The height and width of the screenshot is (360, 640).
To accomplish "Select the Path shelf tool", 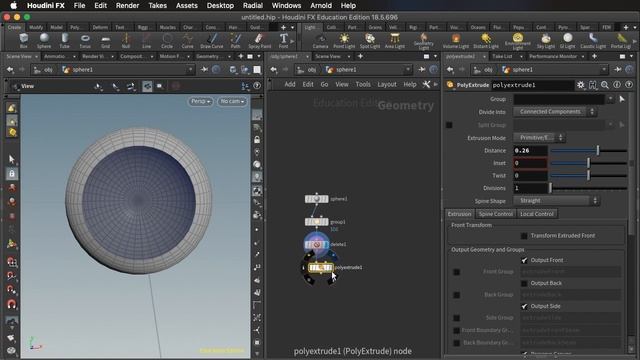I will coord(236,40).
